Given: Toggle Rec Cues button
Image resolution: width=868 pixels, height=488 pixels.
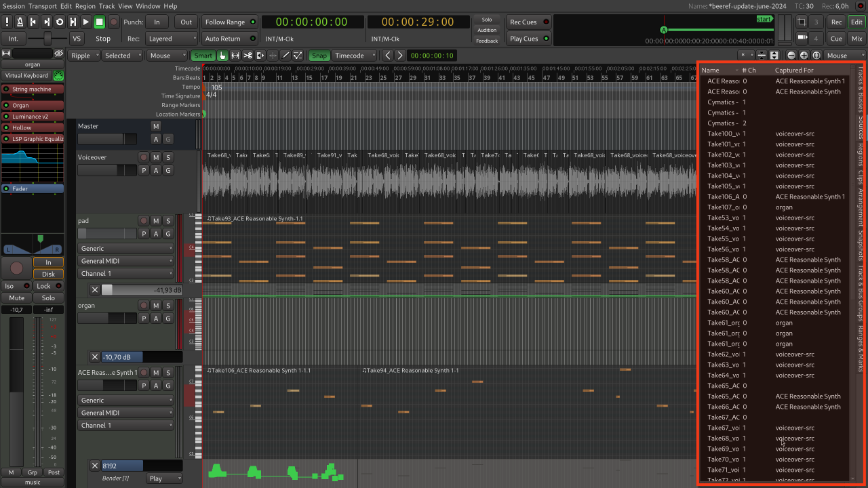Looking at the screenshot, I should coord(529,22).
